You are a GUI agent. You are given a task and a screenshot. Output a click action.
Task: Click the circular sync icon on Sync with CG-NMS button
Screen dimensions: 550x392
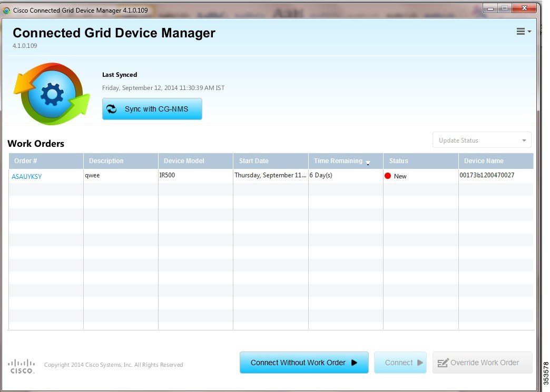112,109
